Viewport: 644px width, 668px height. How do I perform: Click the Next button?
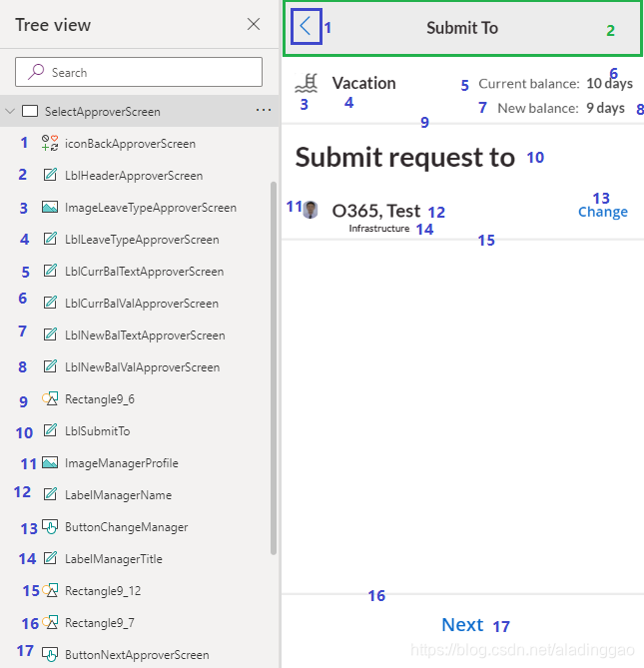coord(462,624)
